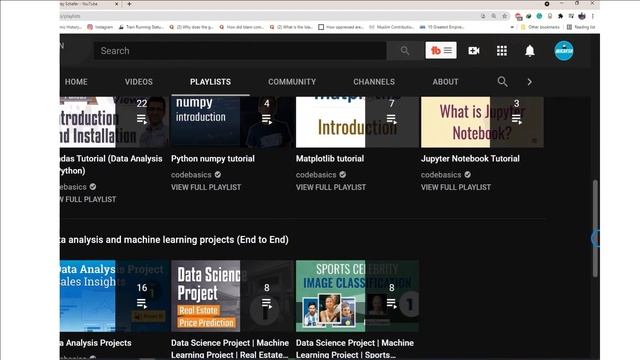Click the verified badge under Jupyter Notebook Tutorial
The height and width of the screenshot is (360, 640).
[x=467, y=175]
